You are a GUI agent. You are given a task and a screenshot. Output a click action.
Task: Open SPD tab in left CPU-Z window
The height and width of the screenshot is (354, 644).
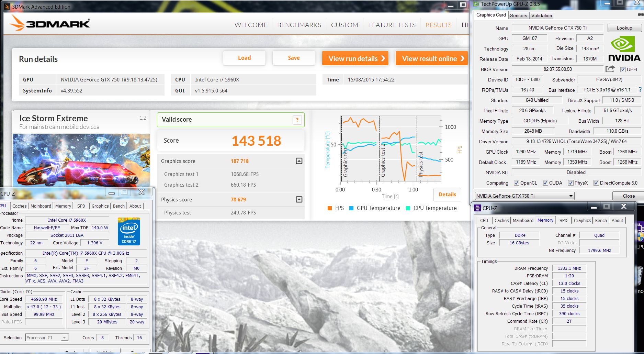[81, 206]
